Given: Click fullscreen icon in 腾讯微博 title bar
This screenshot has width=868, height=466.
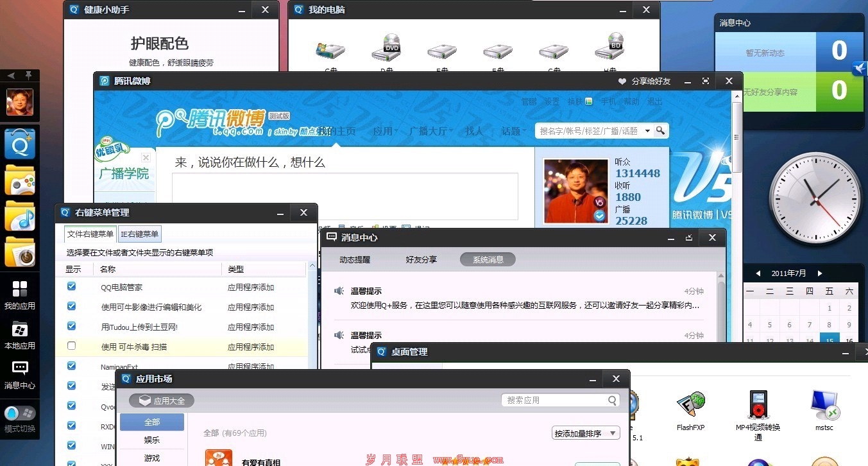Looking at the screenshot, I should pyautogui.click(x=706, y=81).
